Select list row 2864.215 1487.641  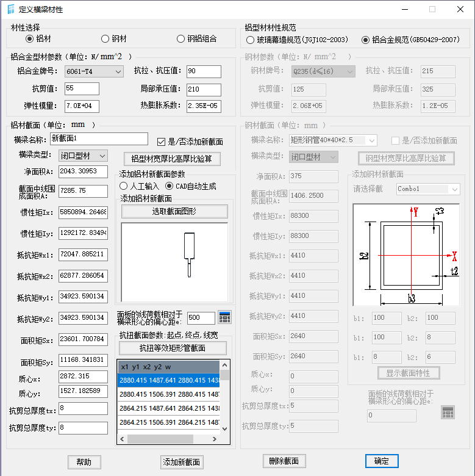click(168, 408)
